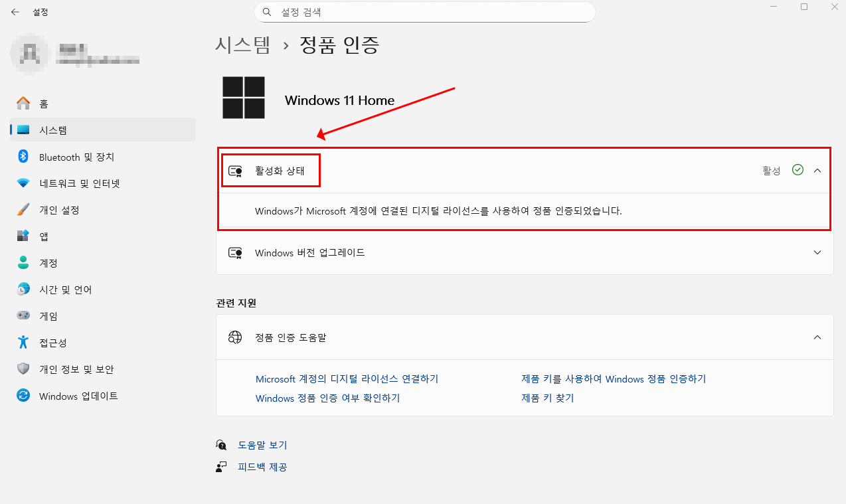Click the 활성화 상태 label
Screen dimensions: 846x504
click(x=280, y=171)
